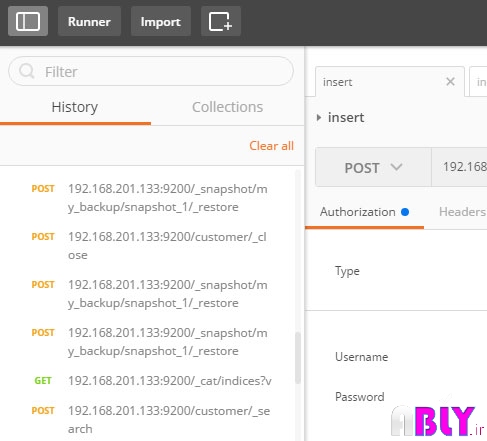This screenshot has height=441, width=487.
Task: Focus the Filter search field
Action: coord(151,71)
